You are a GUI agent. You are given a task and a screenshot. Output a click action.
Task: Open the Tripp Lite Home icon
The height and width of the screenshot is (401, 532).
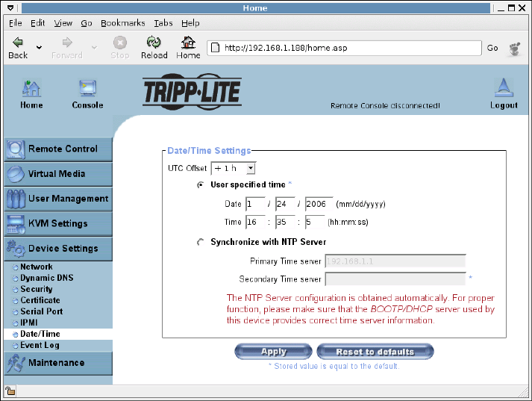pyautogui.click(x=31, y=88)
